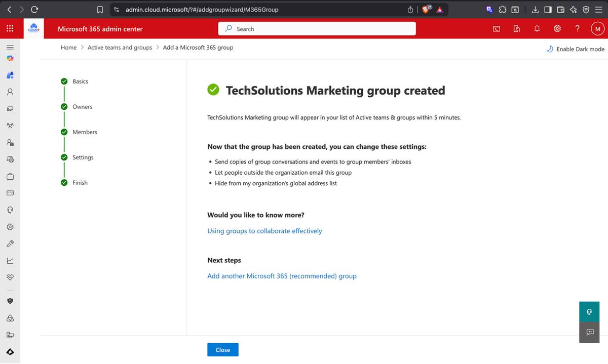Go back in the browser
This screenshot has height=364, width=608.
tap(10, 10)
